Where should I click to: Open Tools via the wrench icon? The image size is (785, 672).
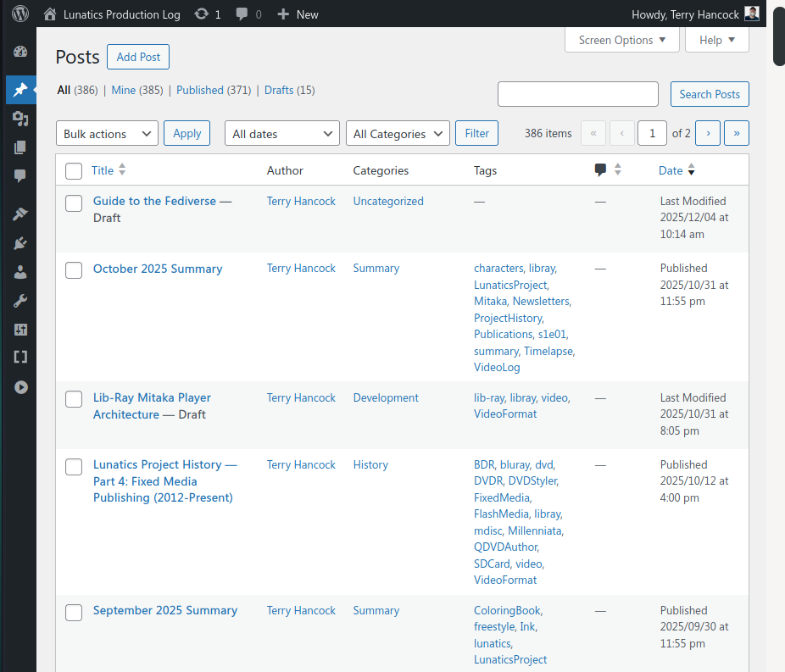20,301
